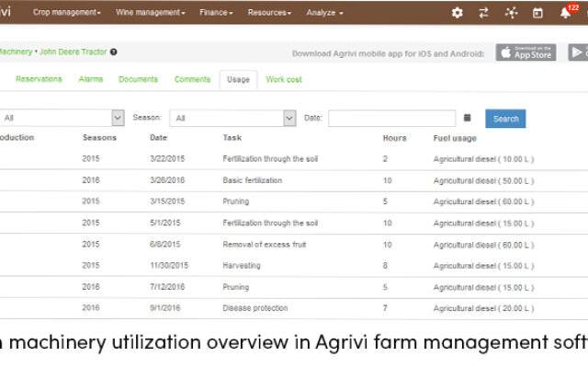
Task: Click the 5/1/2015 date cell
Action: (165, 223)
